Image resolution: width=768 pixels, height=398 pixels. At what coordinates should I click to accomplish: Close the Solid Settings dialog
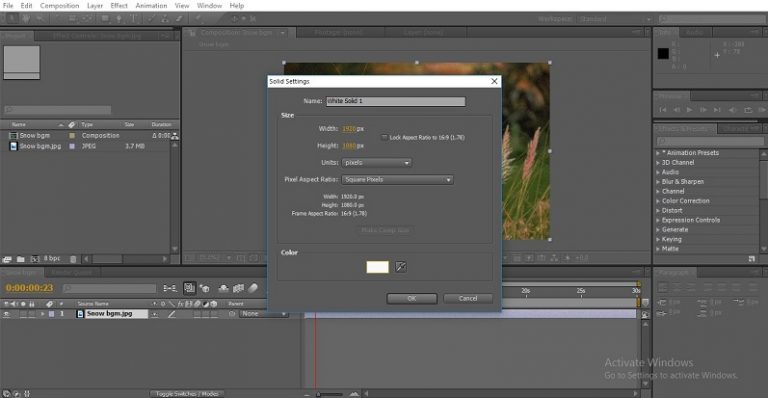(494, 81)
